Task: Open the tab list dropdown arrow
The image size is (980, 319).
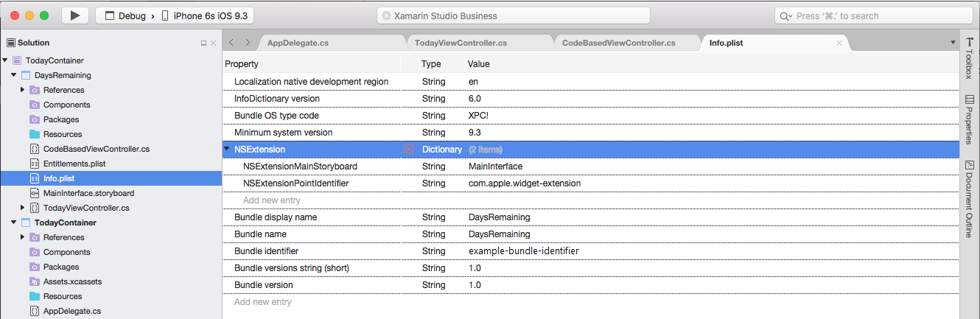Action: coord(953,43)
